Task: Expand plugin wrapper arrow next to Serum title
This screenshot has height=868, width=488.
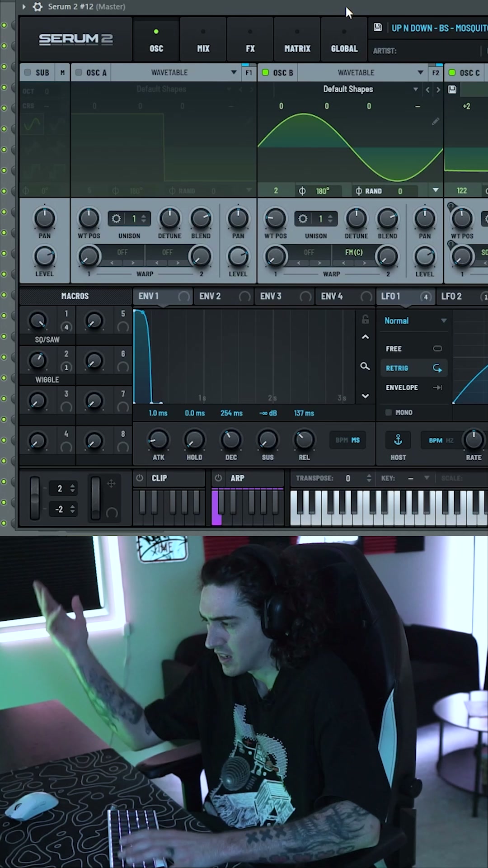Action: [x=24, y=7]
